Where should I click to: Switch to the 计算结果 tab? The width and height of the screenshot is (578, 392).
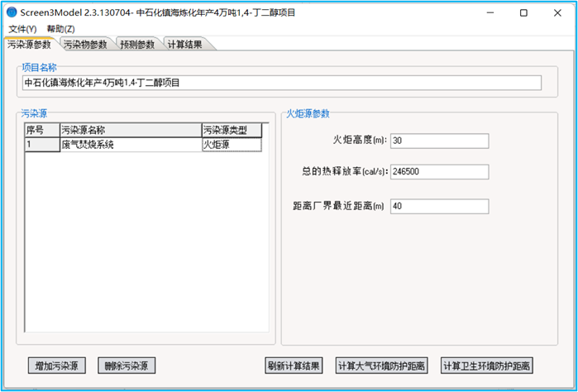tap(184, 45)
